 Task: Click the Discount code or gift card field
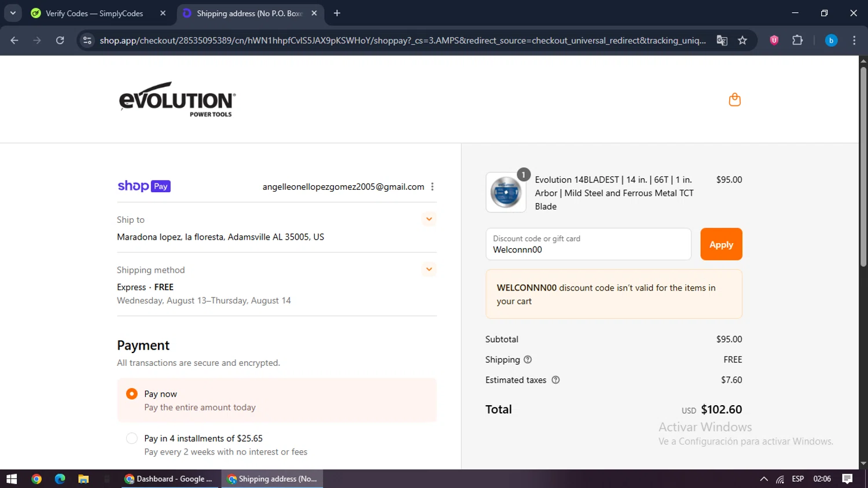pyautogui.click(x=588, y=244)
